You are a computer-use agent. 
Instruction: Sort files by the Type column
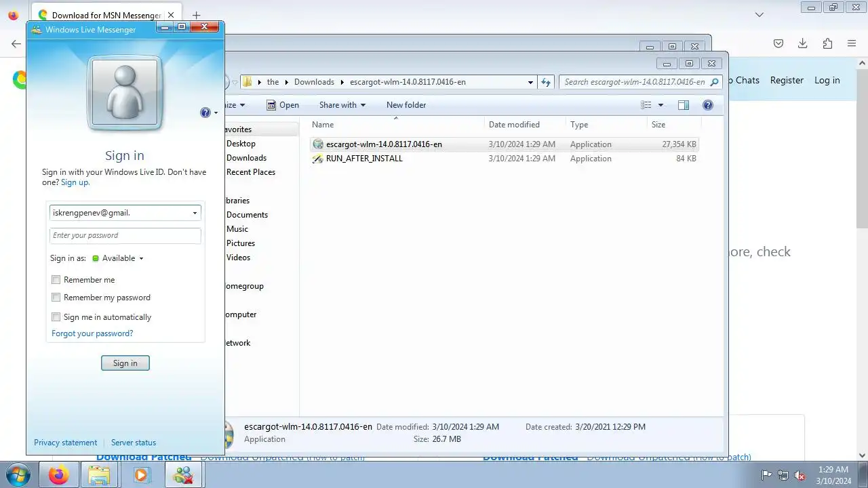coord(606,125)
